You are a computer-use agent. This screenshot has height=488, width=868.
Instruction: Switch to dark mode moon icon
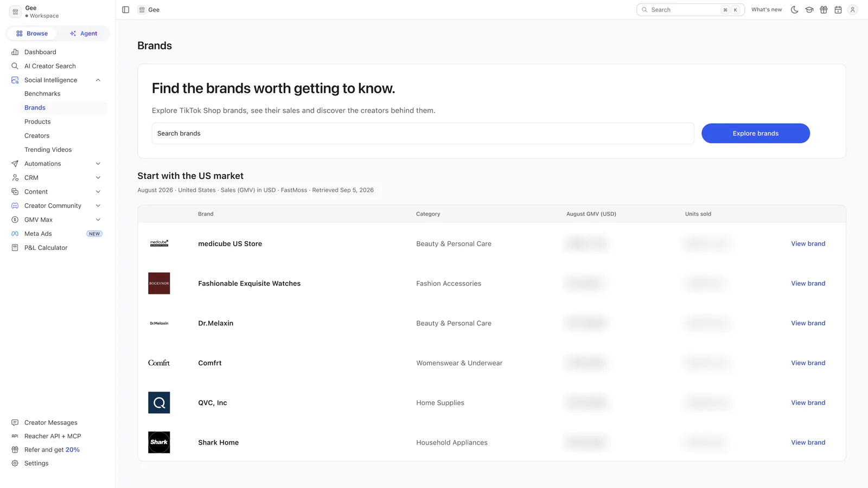point(795,10)
